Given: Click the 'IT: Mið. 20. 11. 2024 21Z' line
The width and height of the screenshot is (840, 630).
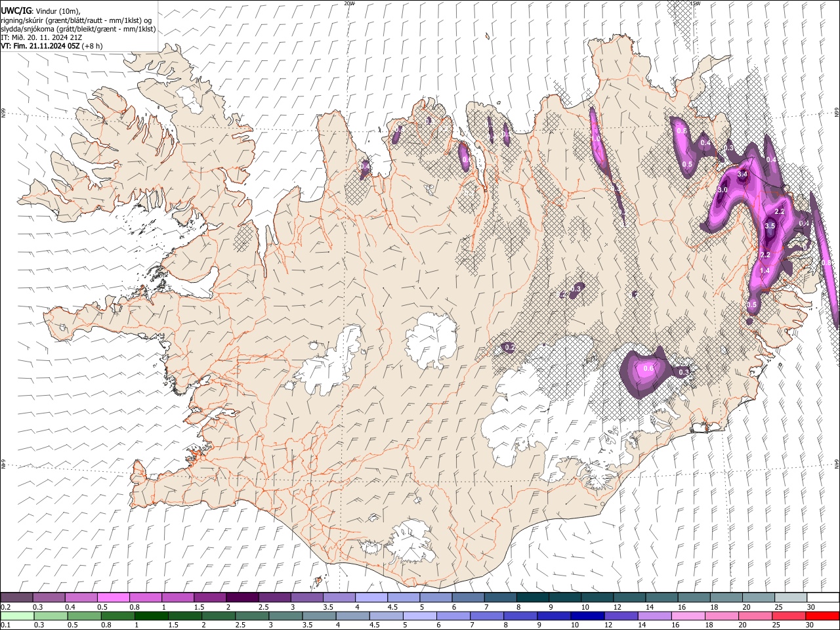Looking at the screenshot, I should (41, 37).
